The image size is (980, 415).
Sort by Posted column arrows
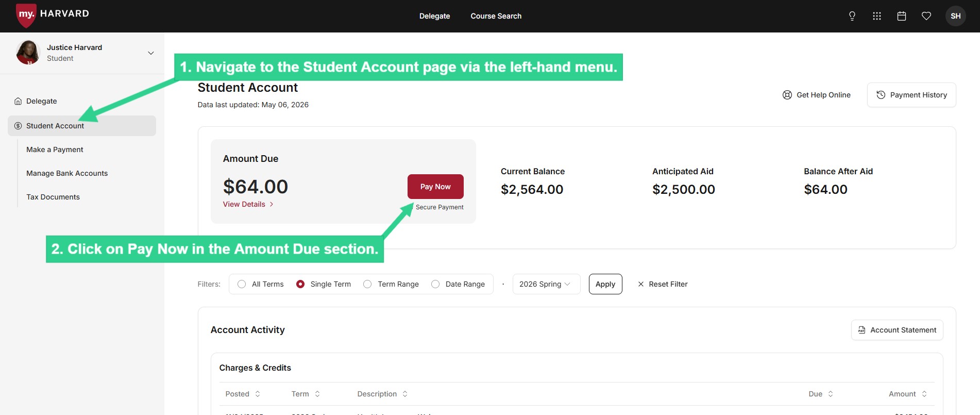click(258, 394)
